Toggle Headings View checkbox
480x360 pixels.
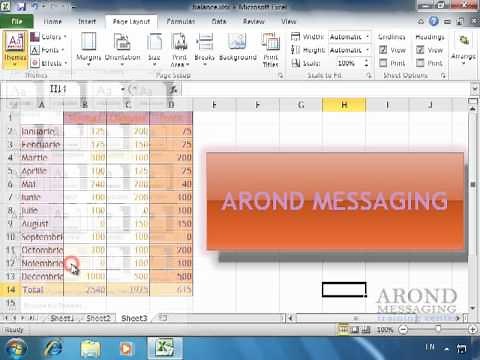(x=420, y=50)
